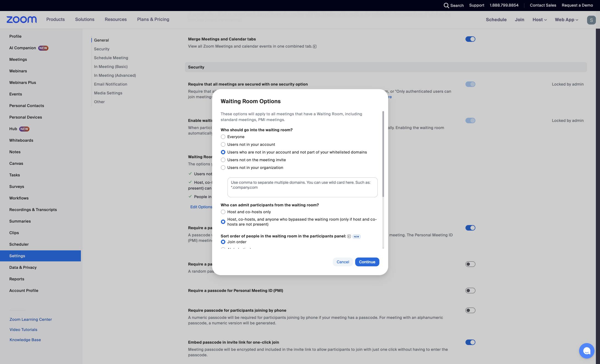Expand the Web App dropdown
The height and width of the screenshot is (364, 600).
566,20
